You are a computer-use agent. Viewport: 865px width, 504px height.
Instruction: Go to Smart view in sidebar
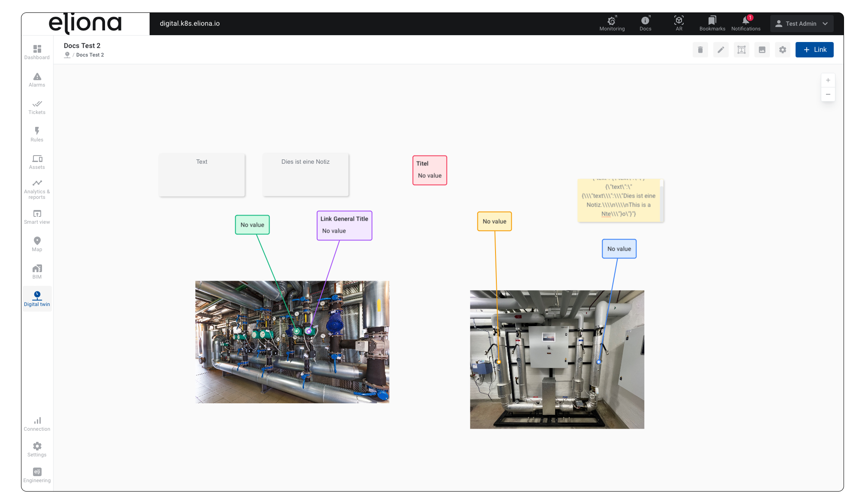[x=37, y=217]
